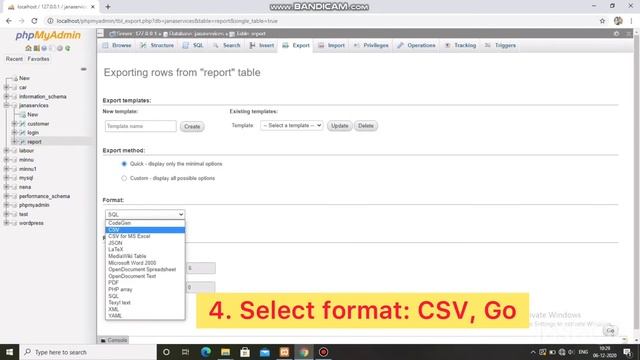Click the customer table icon
640x360 pixels.
tap(22, 124)
